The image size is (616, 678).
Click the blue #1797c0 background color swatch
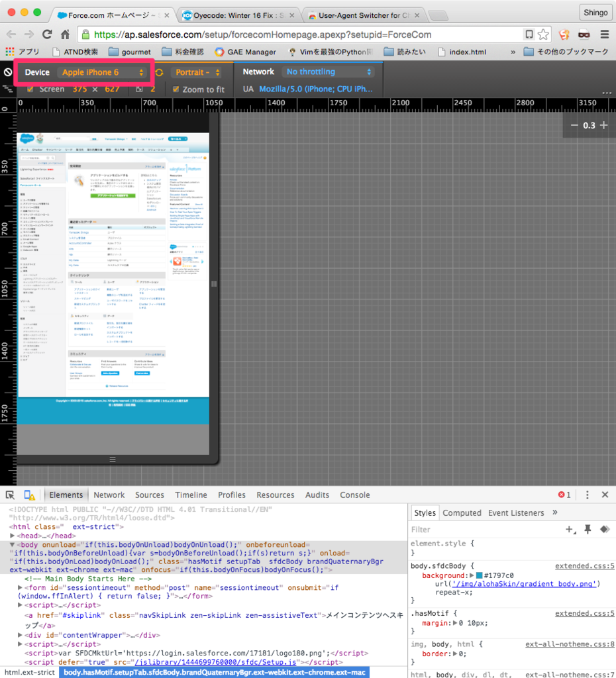point(478,576)
